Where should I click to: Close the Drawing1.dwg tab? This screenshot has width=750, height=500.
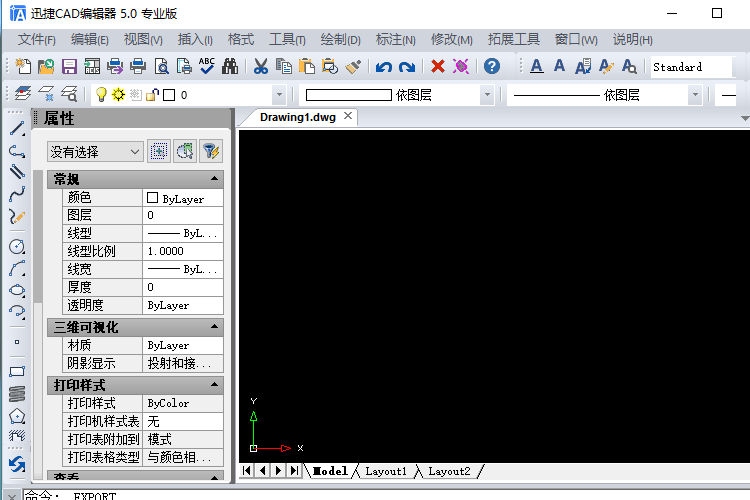point(348,116)
